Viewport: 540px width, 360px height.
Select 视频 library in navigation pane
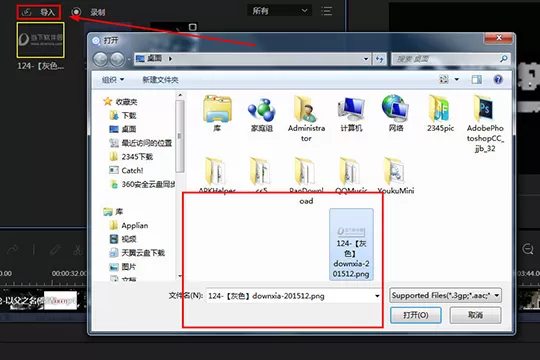[x=123, y=239]
